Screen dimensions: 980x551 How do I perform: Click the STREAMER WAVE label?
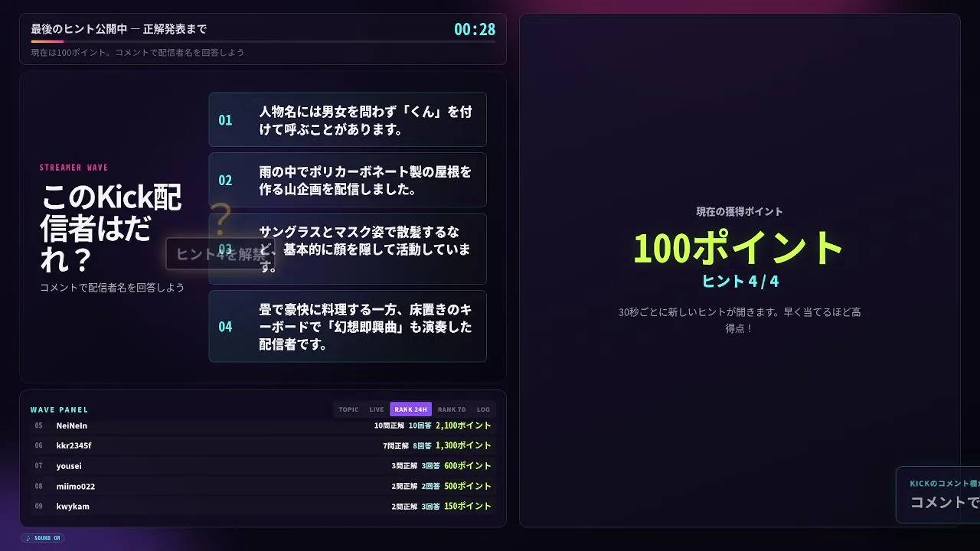pyautogui.click(x=73, y=168)
